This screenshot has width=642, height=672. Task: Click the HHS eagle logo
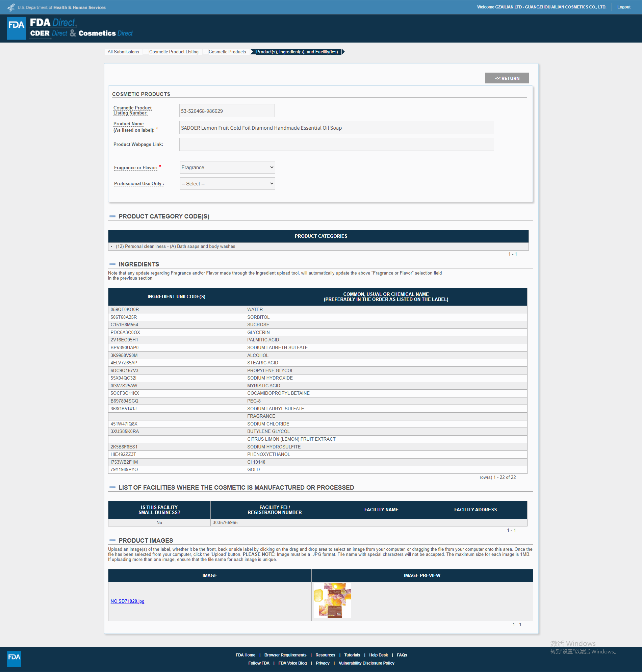click(x=11, y=7)
